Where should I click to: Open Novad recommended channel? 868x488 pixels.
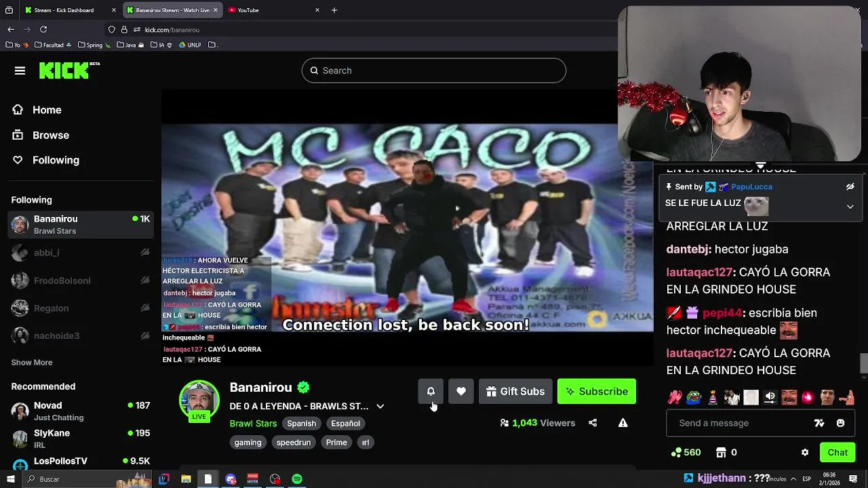pos(80,411)
